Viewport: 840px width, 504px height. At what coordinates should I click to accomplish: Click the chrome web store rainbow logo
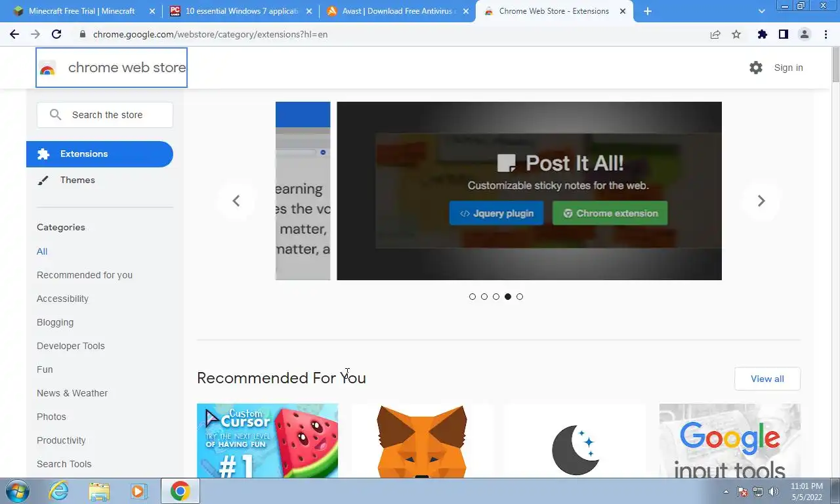pos(47,68)
